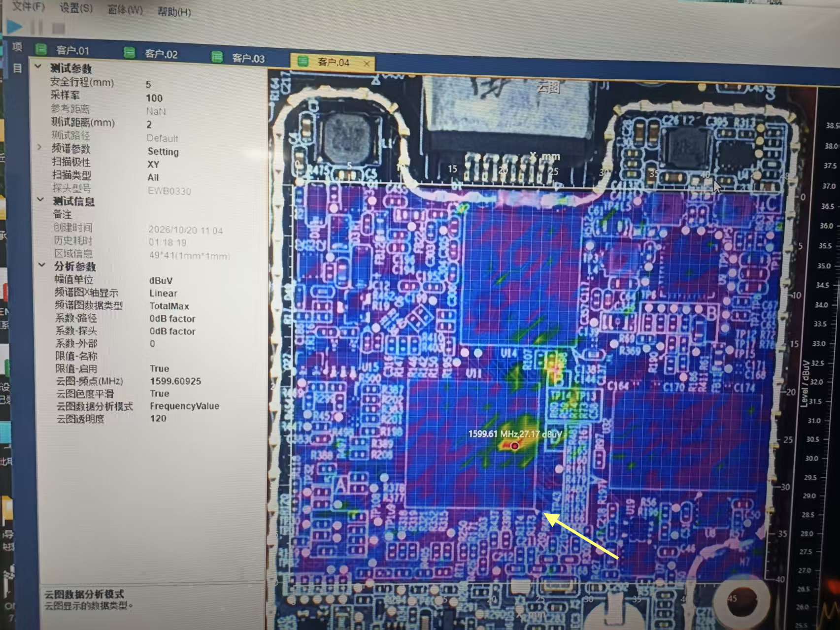Image resolution: width=840 pixels, height=630 pixels.
Task: Open the 文件(F) menu
Action: [x=29, y=7]
